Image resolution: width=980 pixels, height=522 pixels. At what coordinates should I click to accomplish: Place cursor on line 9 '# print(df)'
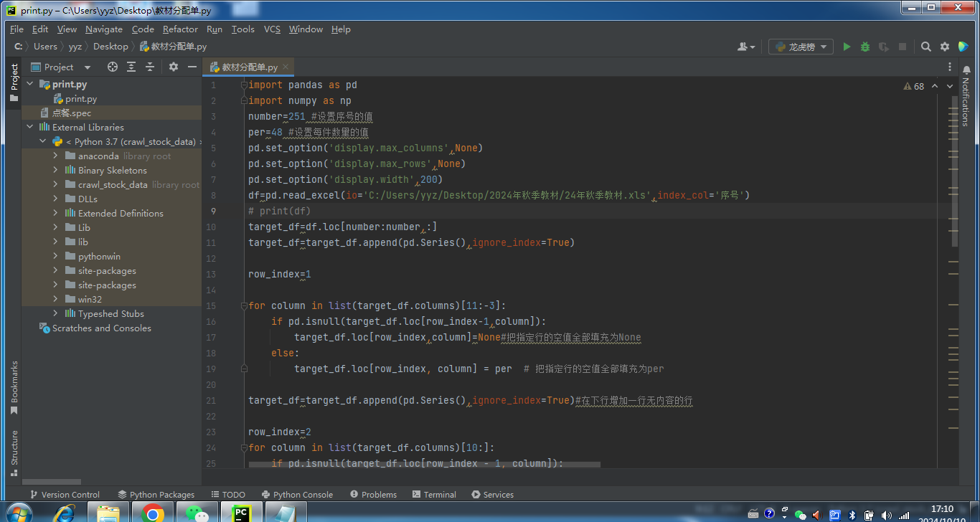[x=280, y=212]
